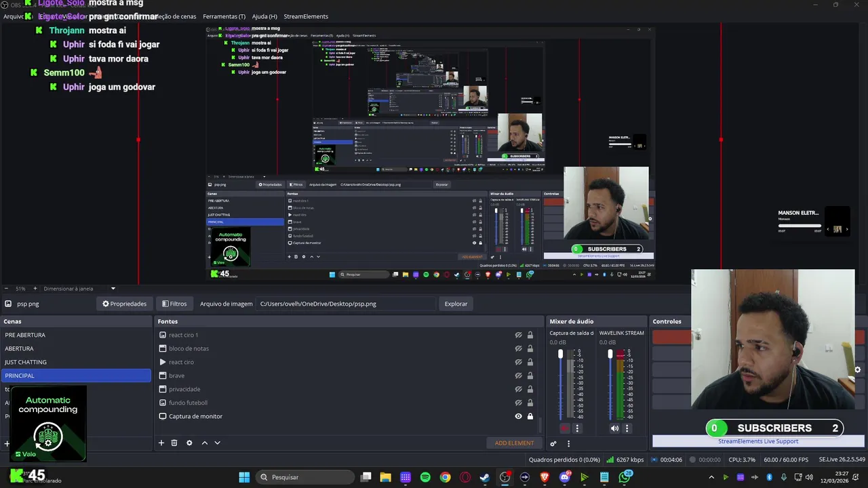Add a new source with the plus icon in Fontes
The width and height of the screenshot is (868, 488).
tap(161, 443)
